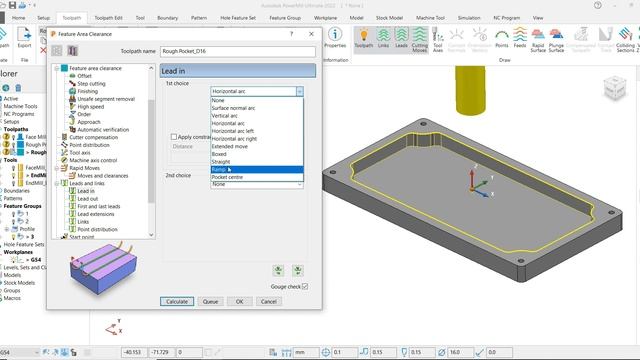Toggle the Feeds draw icon

520,38
